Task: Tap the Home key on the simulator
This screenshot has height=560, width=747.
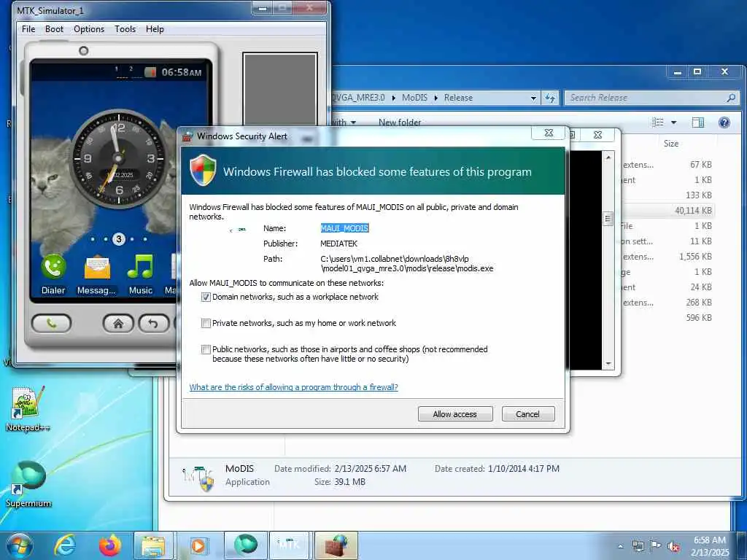Action: (x=118, y=324)
